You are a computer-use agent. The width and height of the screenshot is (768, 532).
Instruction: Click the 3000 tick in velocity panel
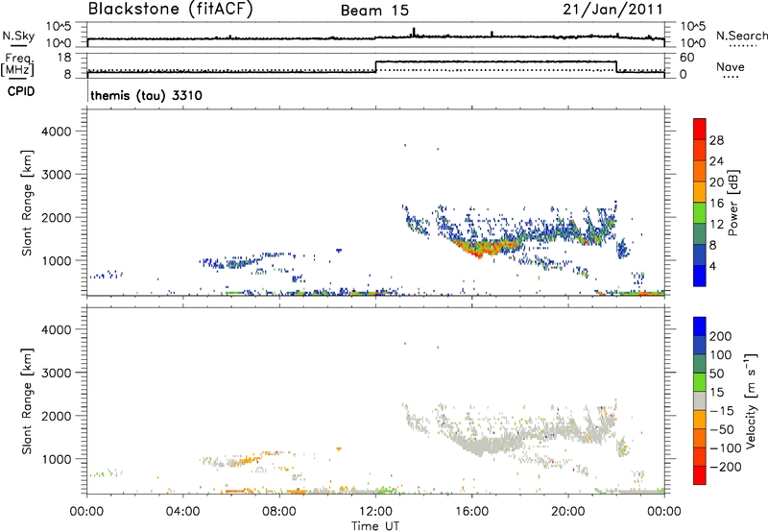[56, 373]
